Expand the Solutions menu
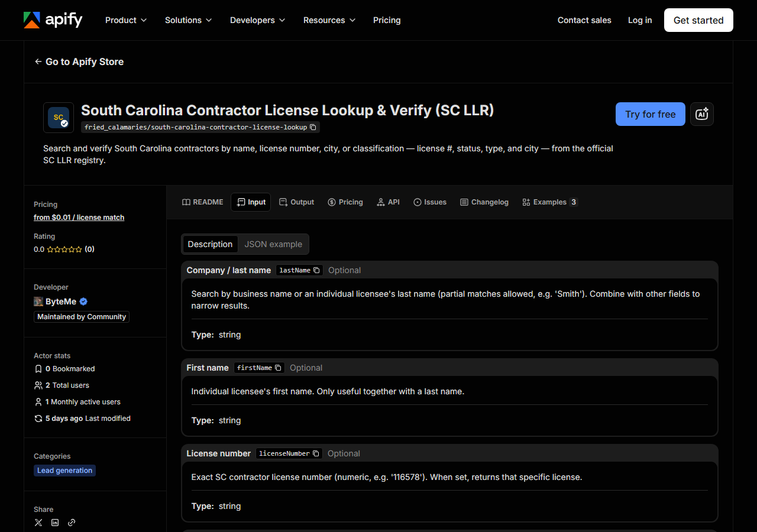 point(189,20)
